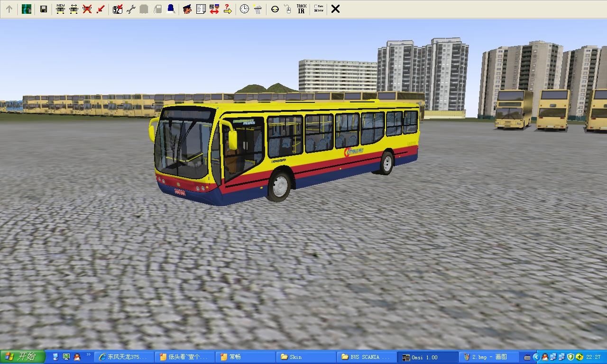Place a new bus with NEW icon
This screenshot has width=607, height=364.
point(60,9)
